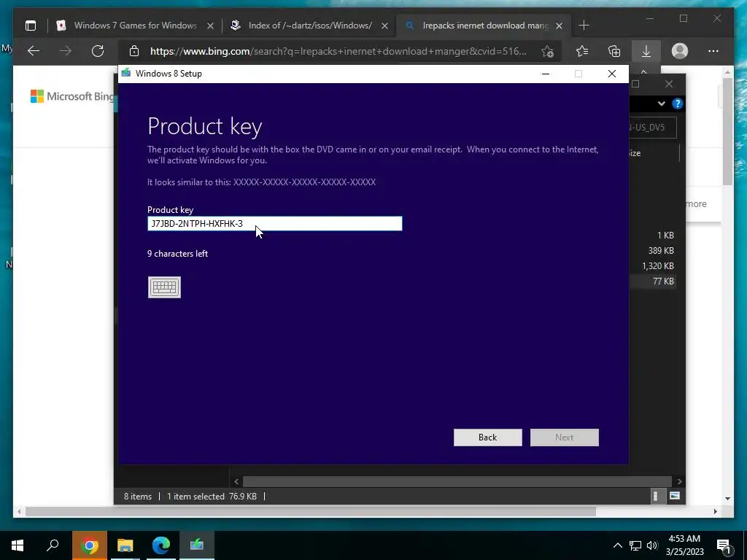This screenshot has width=747, height=560.
Task: Switch Explorer to details view icon
Action: point(656,496)
